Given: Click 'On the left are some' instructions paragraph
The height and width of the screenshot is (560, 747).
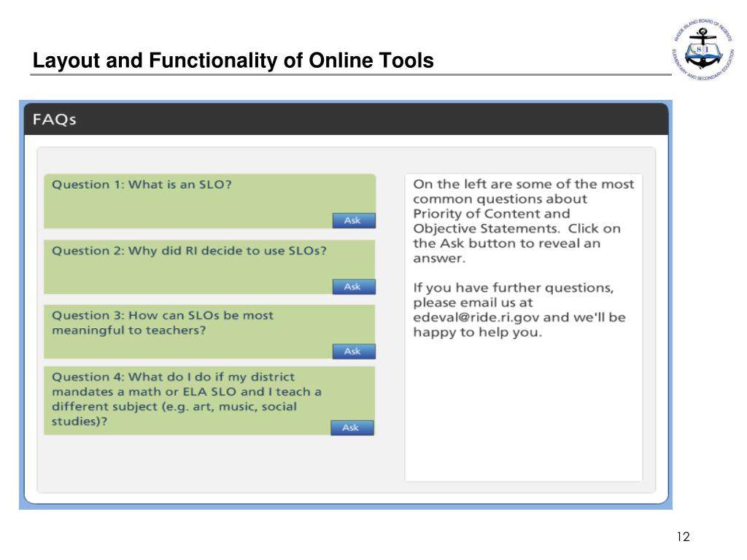Looking at the screenshot, I should (523, 221).
